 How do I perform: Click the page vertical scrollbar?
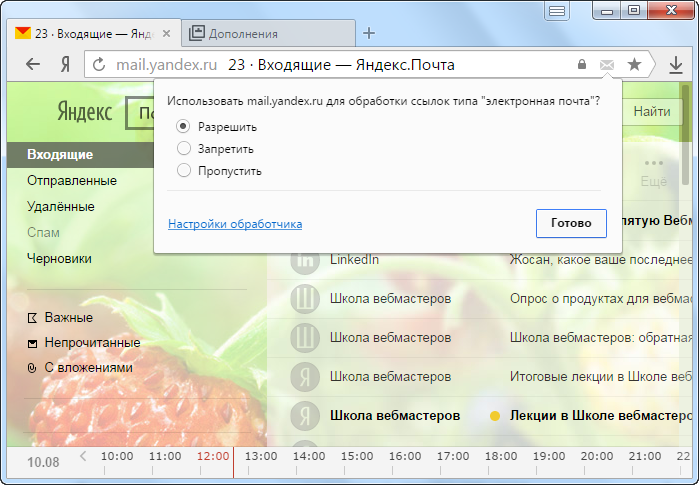686,134
